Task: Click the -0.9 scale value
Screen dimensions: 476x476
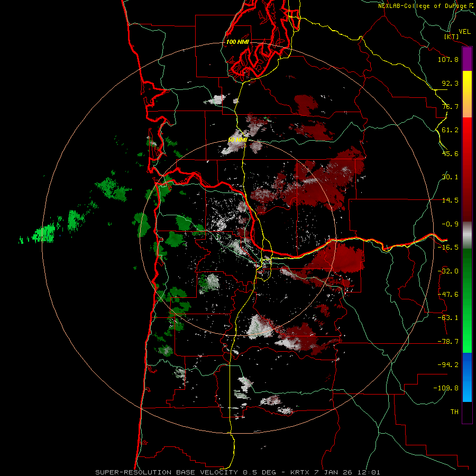Action: [x=450, y=224]
